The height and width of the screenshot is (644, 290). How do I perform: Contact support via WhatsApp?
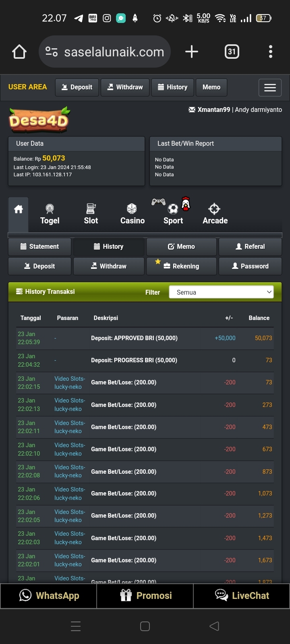click(x=49, y=596)
